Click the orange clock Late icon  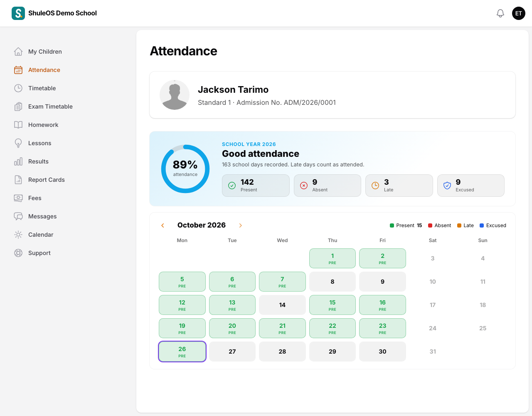click(375, 186)
